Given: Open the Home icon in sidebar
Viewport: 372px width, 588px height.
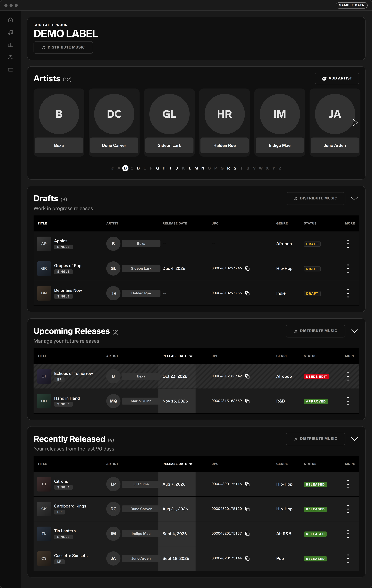Looking at the screenshot, I should tap(10, 20).
